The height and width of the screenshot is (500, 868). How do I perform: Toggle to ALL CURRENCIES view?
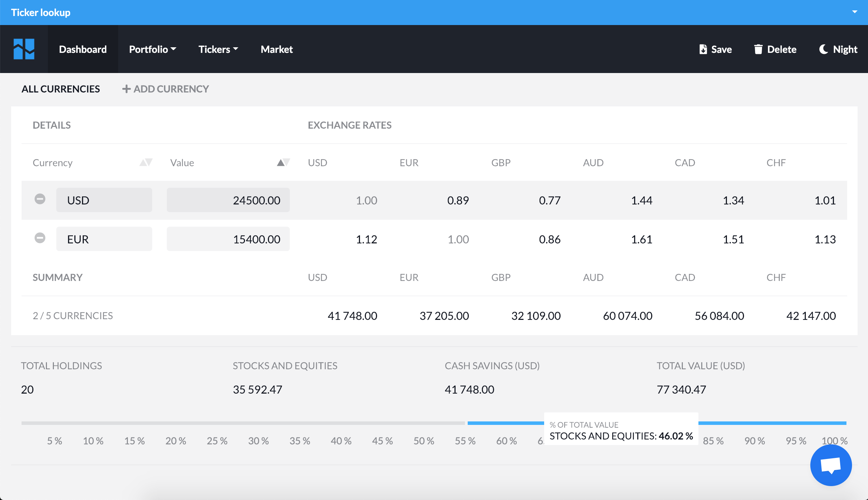[61, 89]
